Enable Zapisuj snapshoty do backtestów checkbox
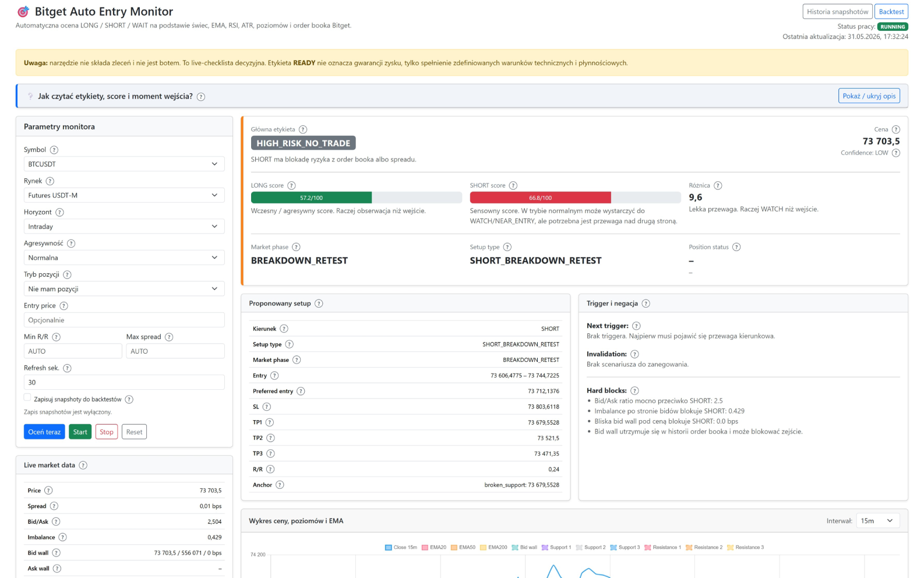Image resolution: width=924 pixels, height=578 pixels. tap(27, 397)
